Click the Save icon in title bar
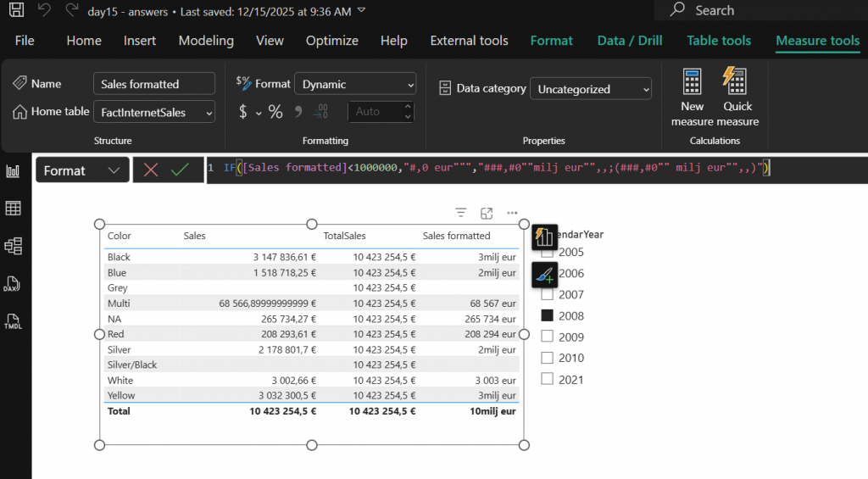 point(16,11)
